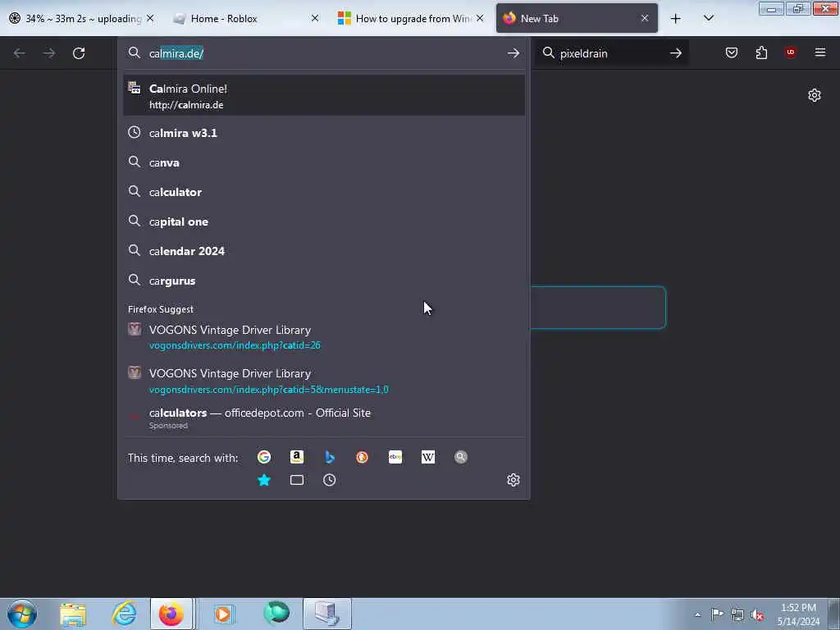Search open tabs using the tab icon

tap(297, 480)
